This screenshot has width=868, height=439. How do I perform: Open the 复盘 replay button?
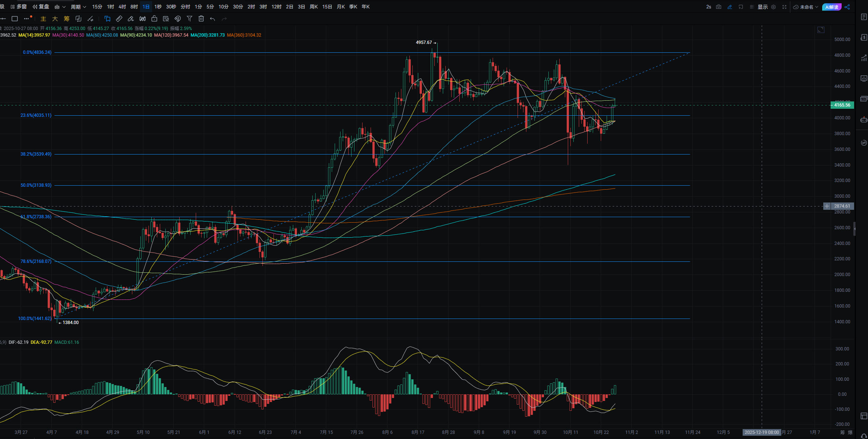click(41, 7)
